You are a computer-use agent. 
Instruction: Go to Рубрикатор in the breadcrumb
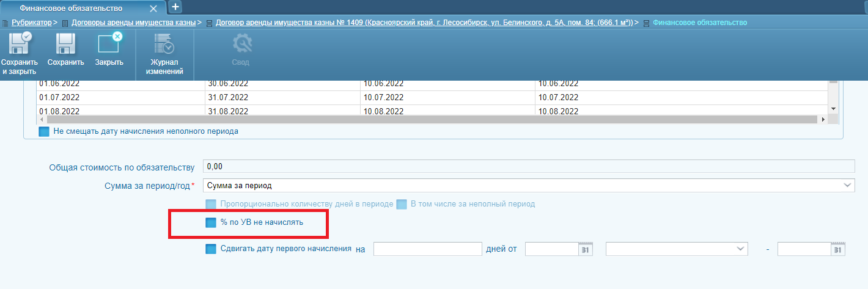(32, 23)
